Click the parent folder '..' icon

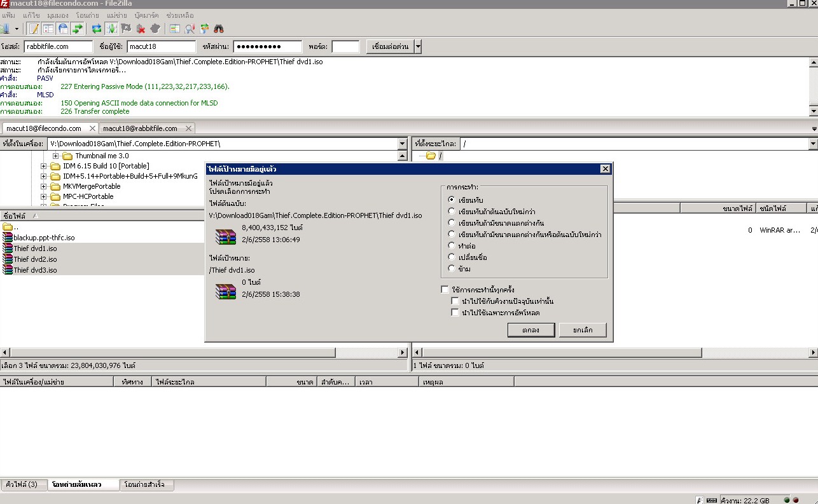(8, 227)
